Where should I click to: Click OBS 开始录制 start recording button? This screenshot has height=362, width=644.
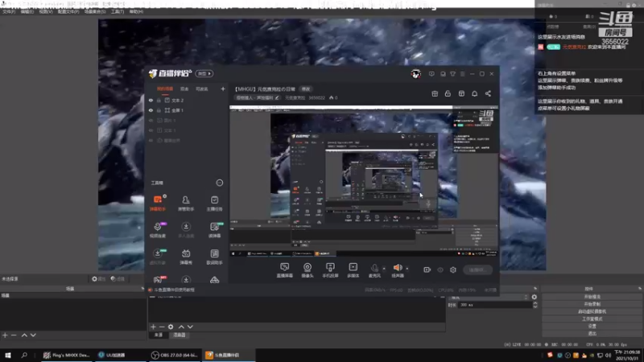pos(592,304)
